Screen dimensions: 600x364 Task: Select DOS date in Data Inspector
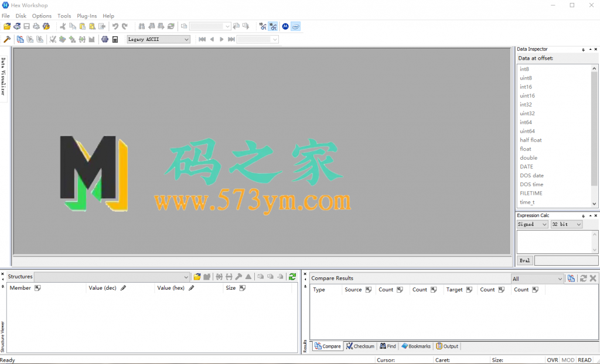tap(531, 176)
